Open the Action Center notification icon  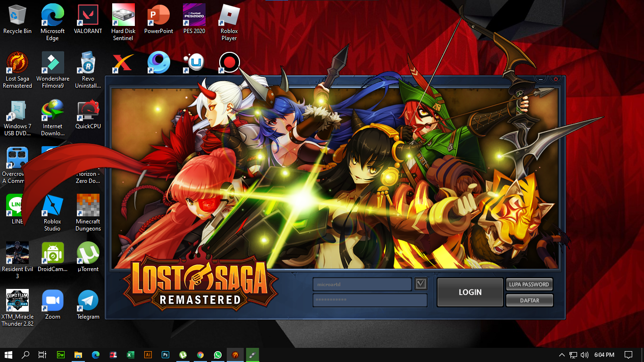click(x=628, y=355)
